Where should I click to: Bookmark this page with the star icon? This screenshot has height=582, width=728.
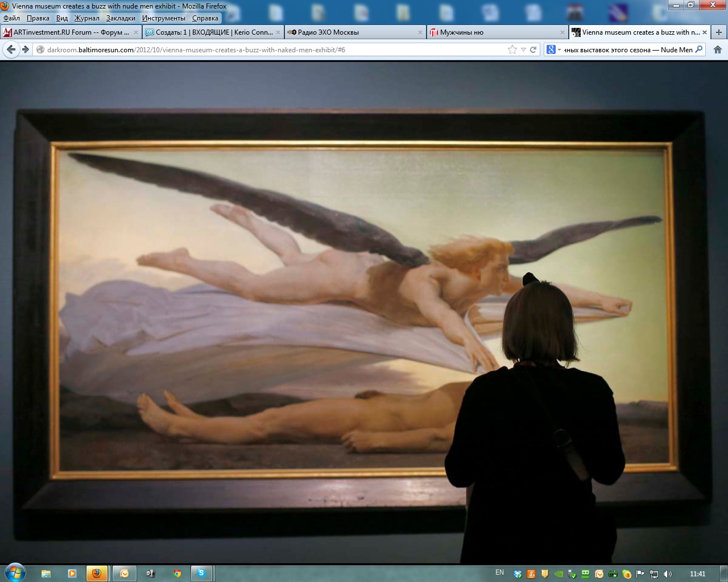(512, 49)
